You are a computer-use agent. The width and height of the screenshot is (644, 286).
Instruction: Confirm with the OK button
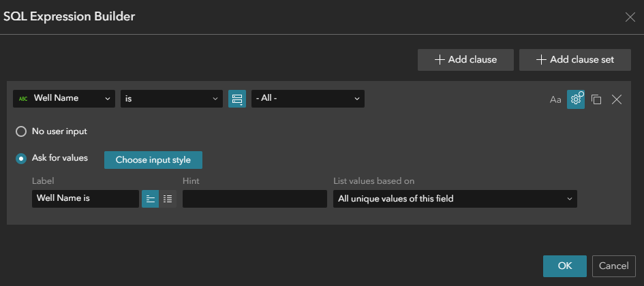point(565,266)
